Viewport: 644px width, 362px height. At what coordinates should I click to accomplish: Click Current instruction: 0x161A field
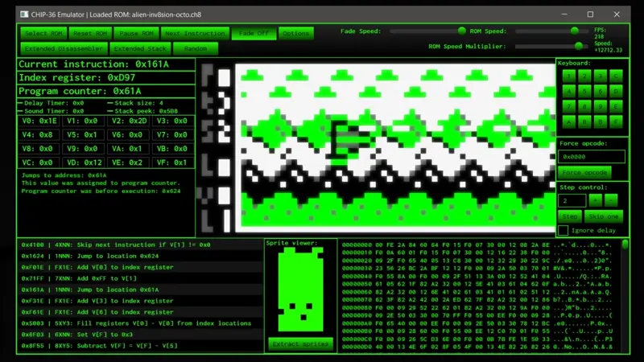[x=106, y=64]
